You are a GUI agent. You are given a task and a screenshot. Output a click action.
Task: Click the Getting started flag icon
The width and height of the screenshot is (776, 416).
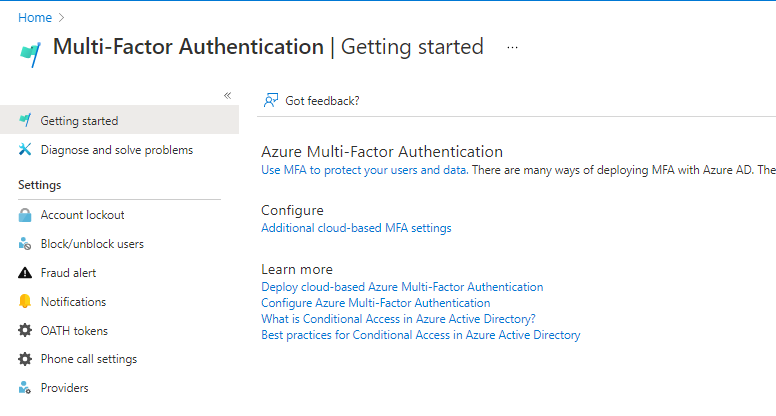tap(25, 121)
